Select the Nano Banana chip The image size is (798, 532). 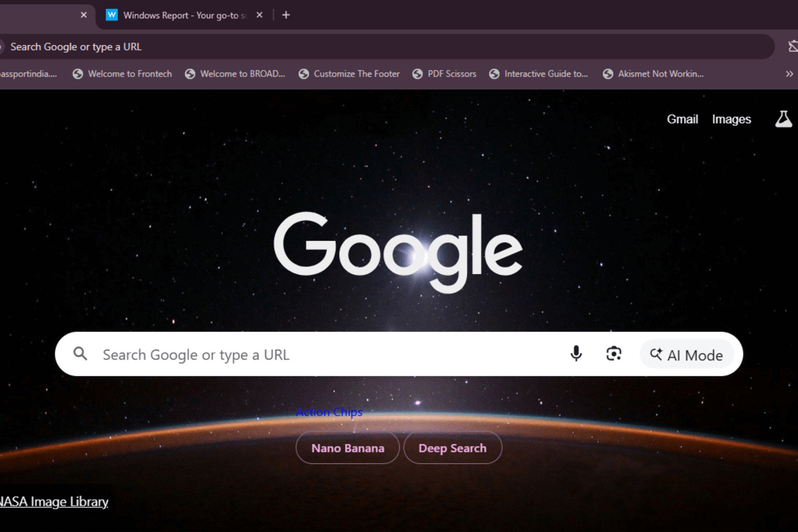pyautogui.click(x=347, y=448)
